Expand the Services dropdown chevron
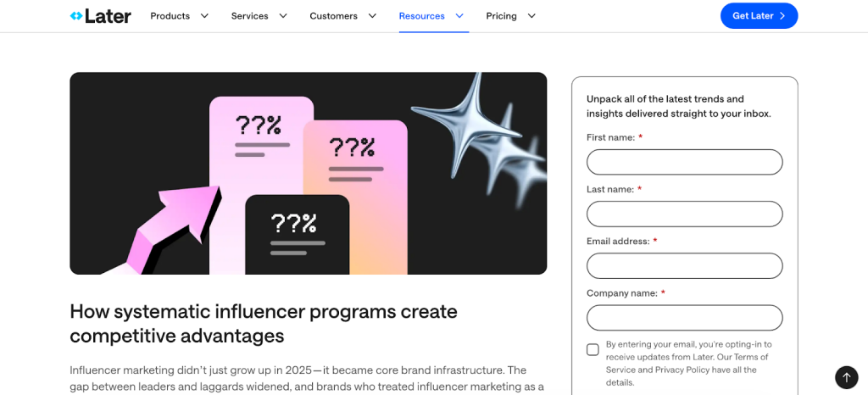This screenshot has height=395, width=868. click(283, 16)
